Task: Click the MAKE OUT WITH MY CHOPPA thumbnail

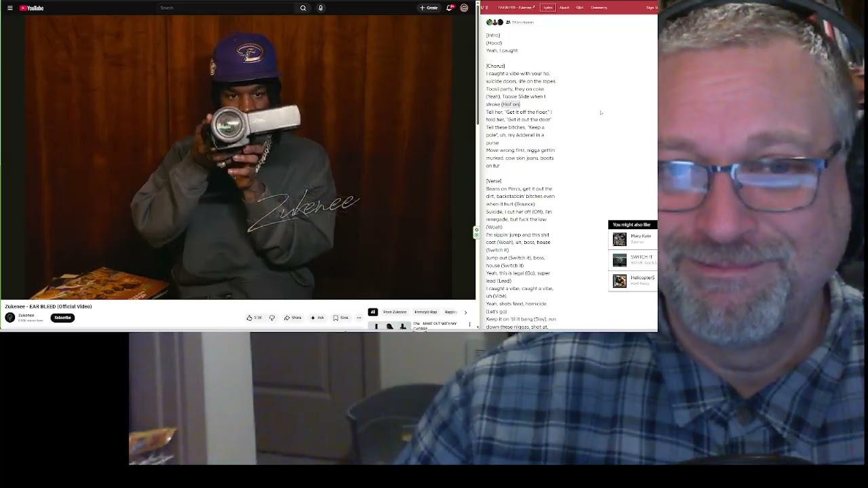Action: (389, 325)
